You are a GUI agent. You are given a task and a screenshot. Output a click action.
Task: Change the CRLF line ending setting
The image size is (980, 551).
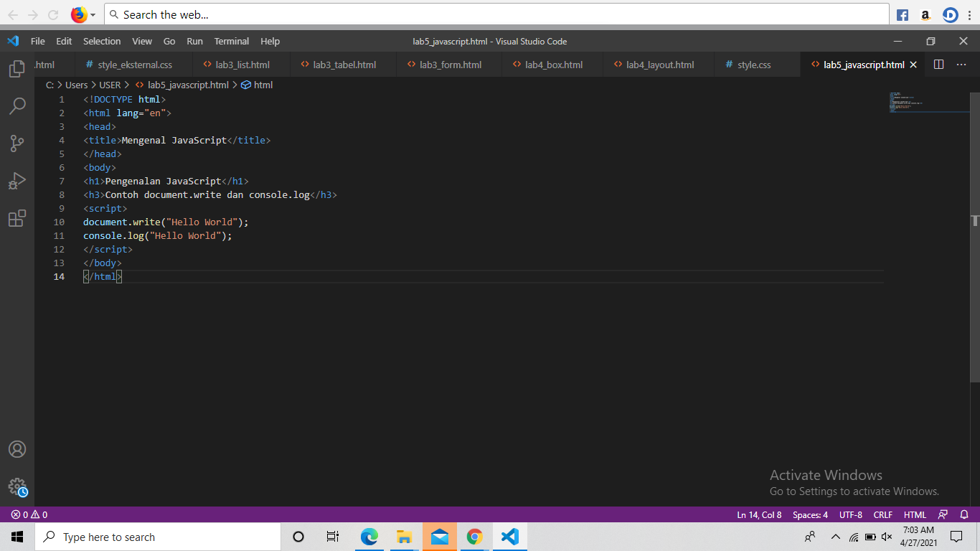coord(882,514)
